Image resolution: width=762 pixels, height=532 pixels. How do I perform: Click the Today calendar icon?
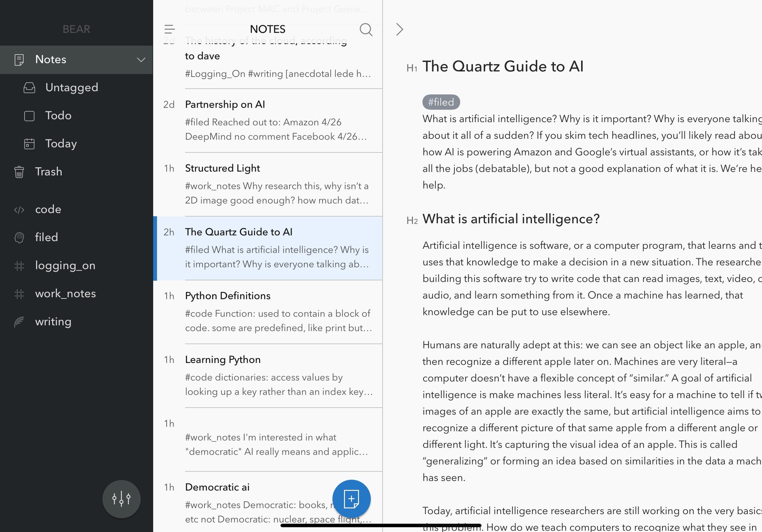pos(29,144)
